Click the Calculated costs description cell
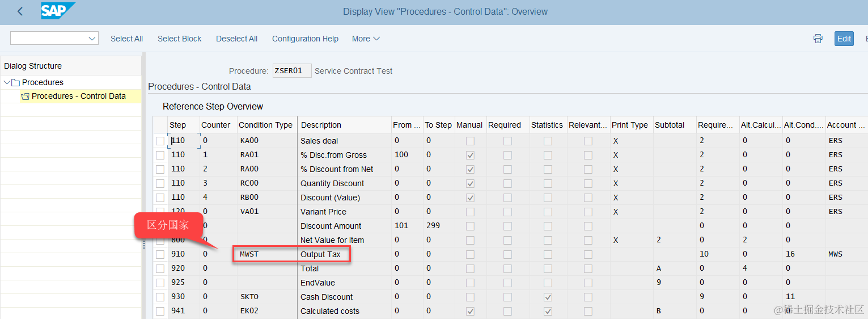The image size is (868, 319). 344,311
